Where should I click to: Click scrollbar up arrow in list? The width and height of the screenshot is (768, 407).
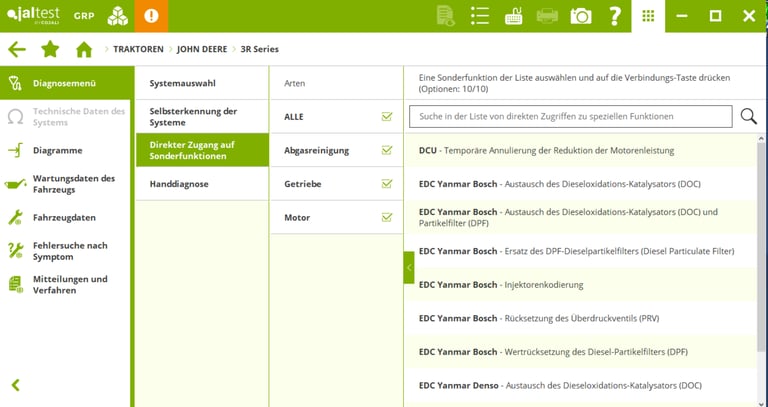(x=761, y=139)
